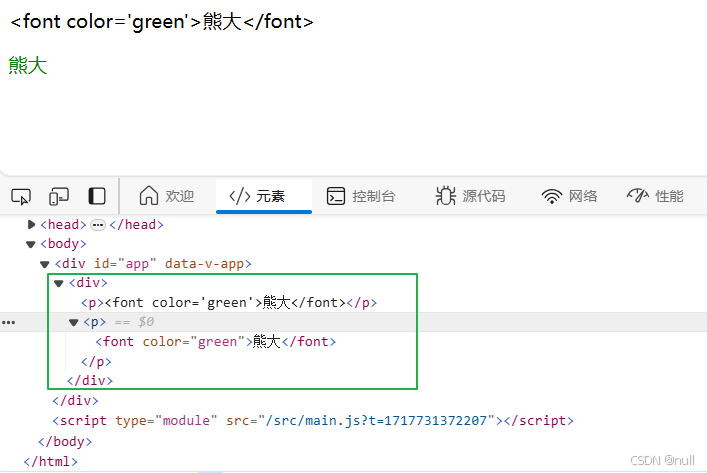
Task: Select the closing </p> tag line
Action: pos(96,362)
